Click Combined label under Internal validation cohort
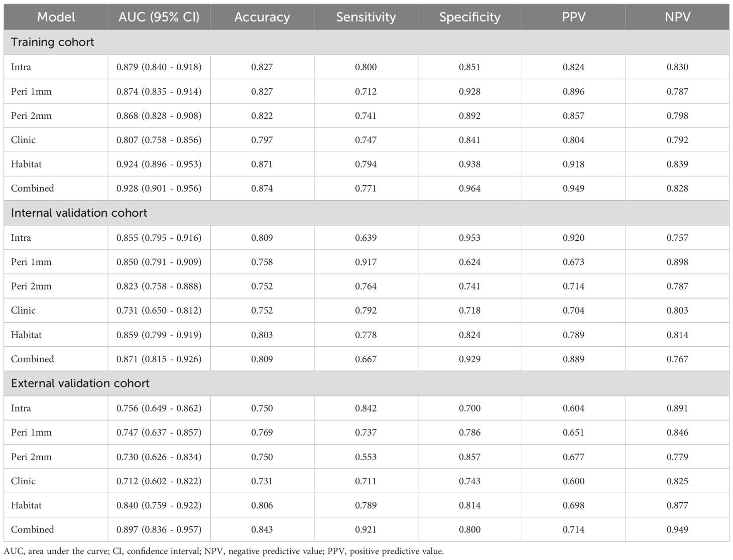 (x=33, y=359)
